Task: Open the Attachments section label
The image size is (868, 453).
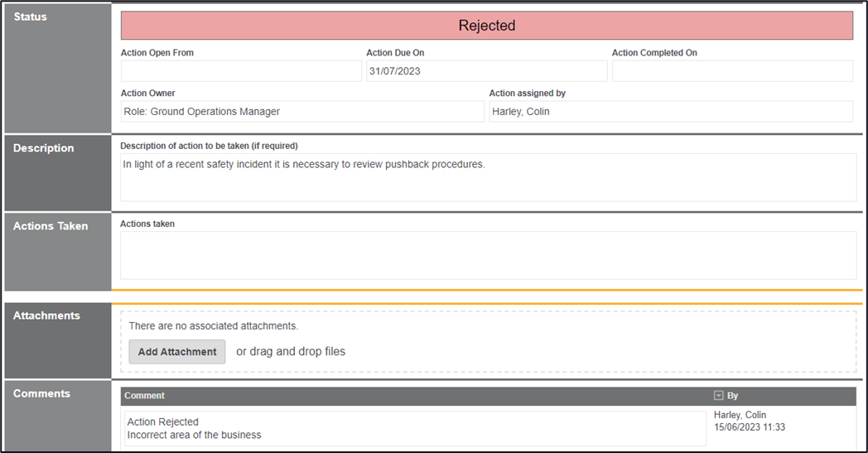Action: (46, 316)
